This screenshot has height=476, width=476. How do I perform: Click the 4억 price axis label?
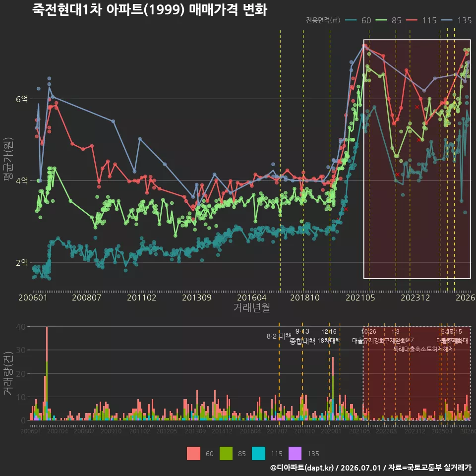point(22,180)
